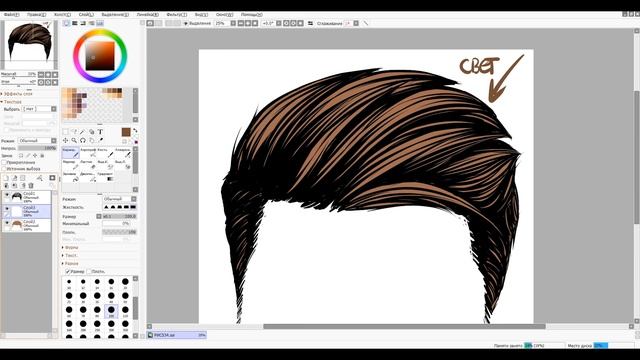
Task: Adjust the brush Размер size slider
Action: 119,216
